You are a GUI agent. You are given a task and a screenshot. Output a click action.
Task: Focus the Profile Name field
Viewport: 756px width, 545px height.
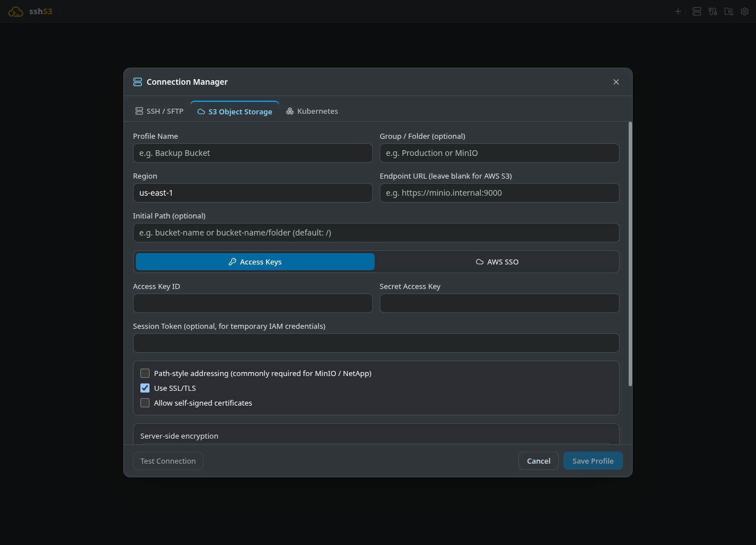coord(253,153)
